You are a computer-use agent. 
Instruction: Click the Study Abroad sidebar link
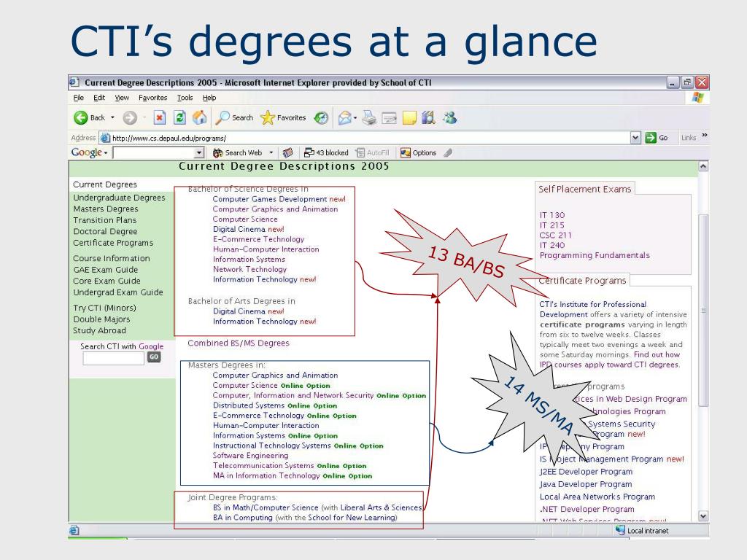(99, 330)
